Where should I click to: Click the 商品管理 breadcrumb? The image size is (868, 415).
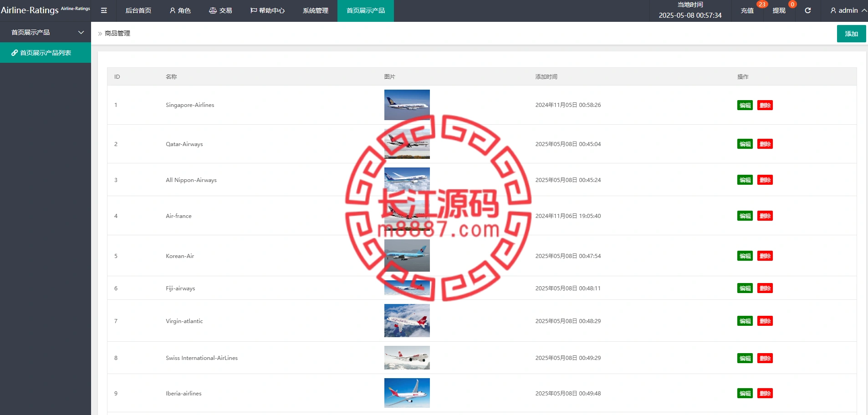tap(117, 33)
